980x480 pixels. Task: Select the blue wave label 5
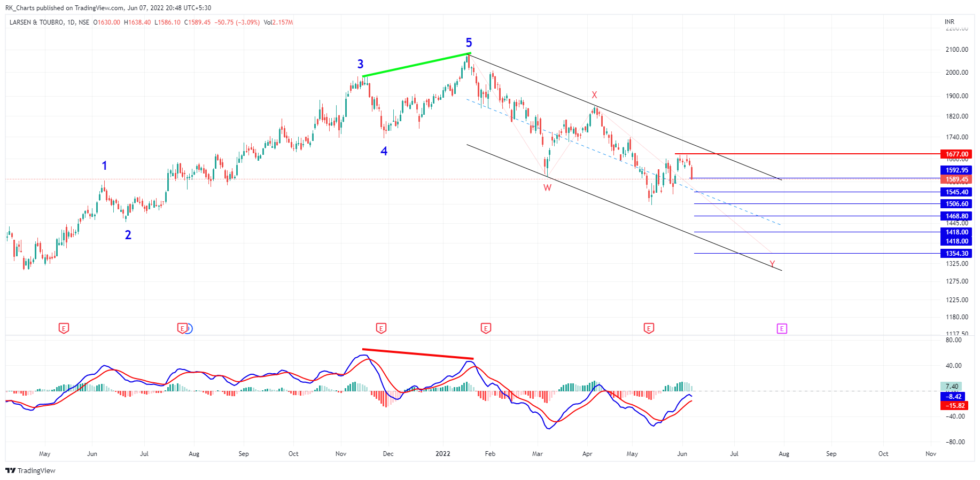[469, 42]
